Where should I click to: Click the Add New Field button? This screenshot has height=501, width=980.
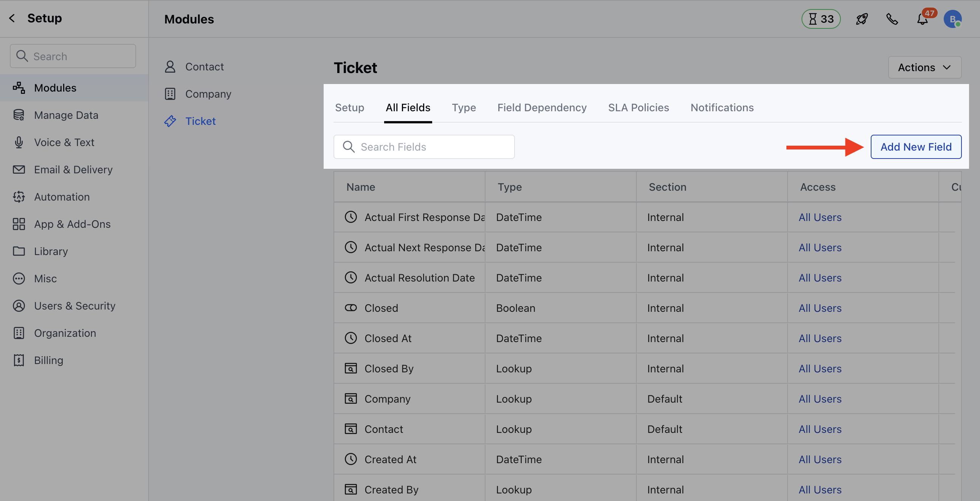pos(916,146)
